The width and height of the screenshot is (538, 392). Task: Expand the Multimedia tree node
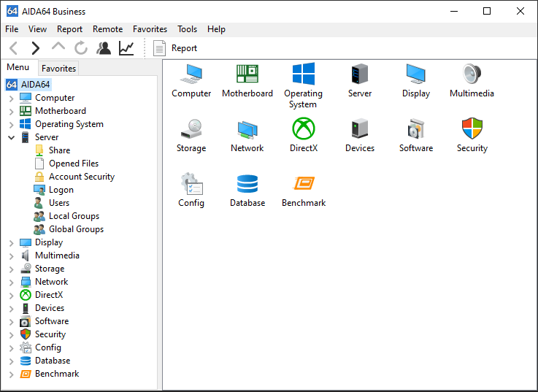[x=12, y=256]
